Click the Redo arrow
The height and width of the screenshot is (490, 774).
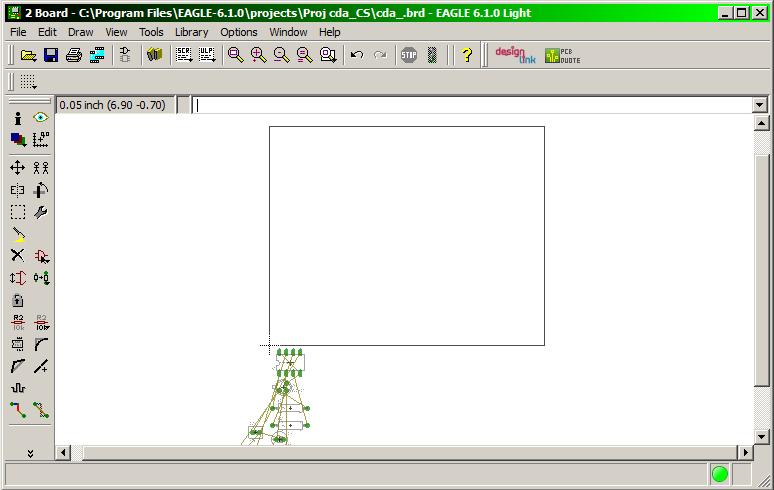click(x=380, y=55)
